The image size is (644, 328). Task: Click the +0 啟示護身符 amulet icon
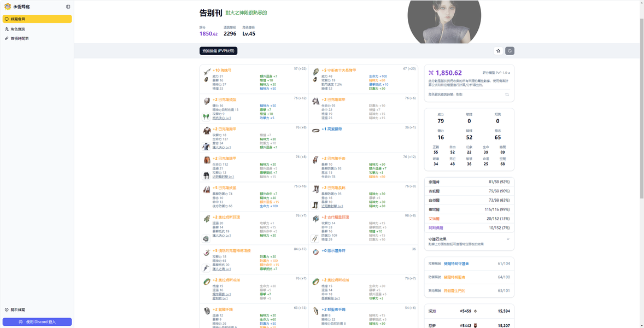(315, 251)
